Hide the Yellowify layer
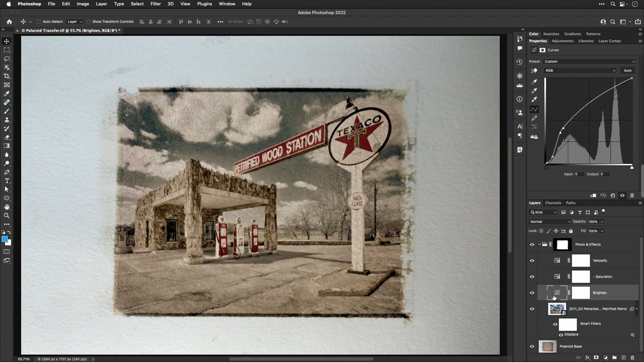Screen dimensions: 644x362 (x=532, y=260)
